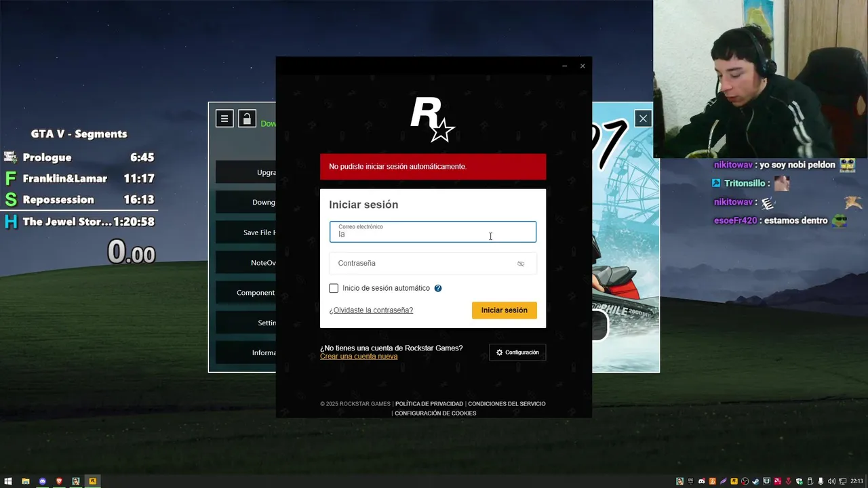868x488 pixels.
Task: Open the Steam tray icon
Action: [755, 481]
